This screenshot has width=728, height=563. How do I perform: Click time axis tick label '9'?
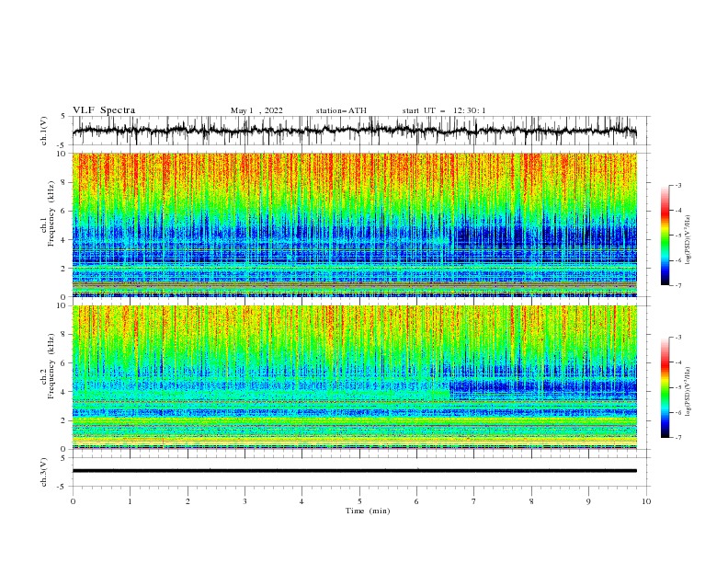pyautogui.click(x=588, y=501)
